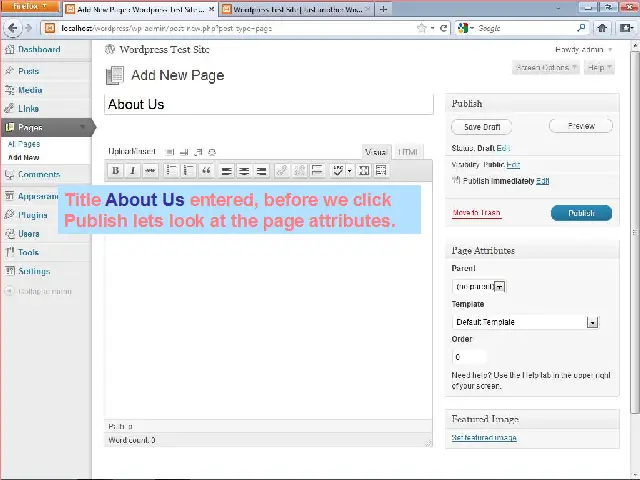Open the Firefox application menu
The image size is (640, 480).
(x=30, y=7)
